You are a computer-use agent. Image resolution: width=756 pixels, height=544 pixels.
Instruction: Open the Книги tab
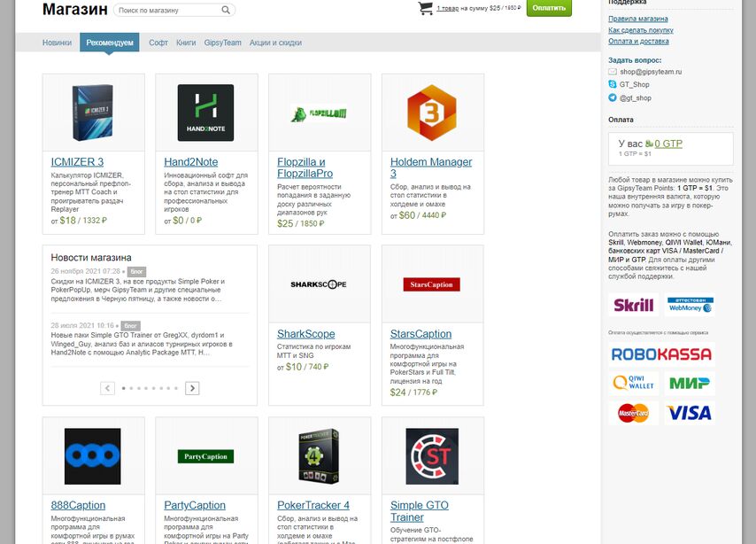pos(186,43)
